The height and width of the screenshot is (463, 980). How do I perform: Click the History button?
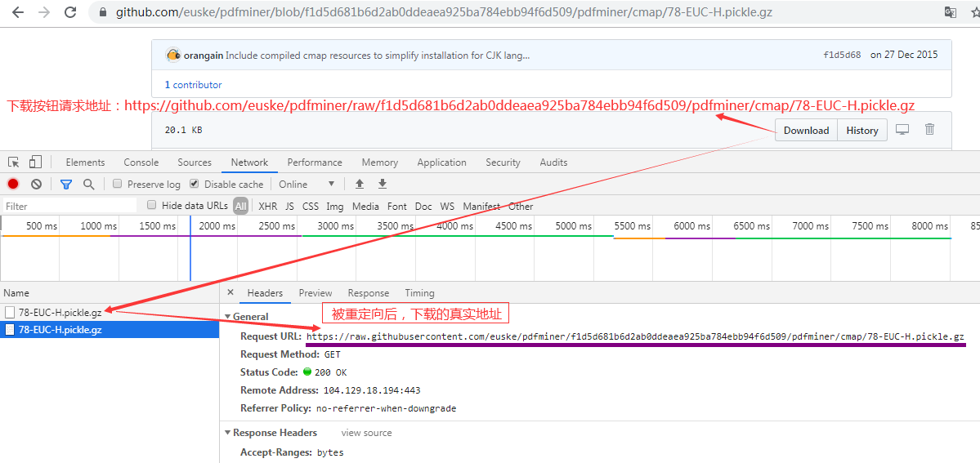(861, 130)
